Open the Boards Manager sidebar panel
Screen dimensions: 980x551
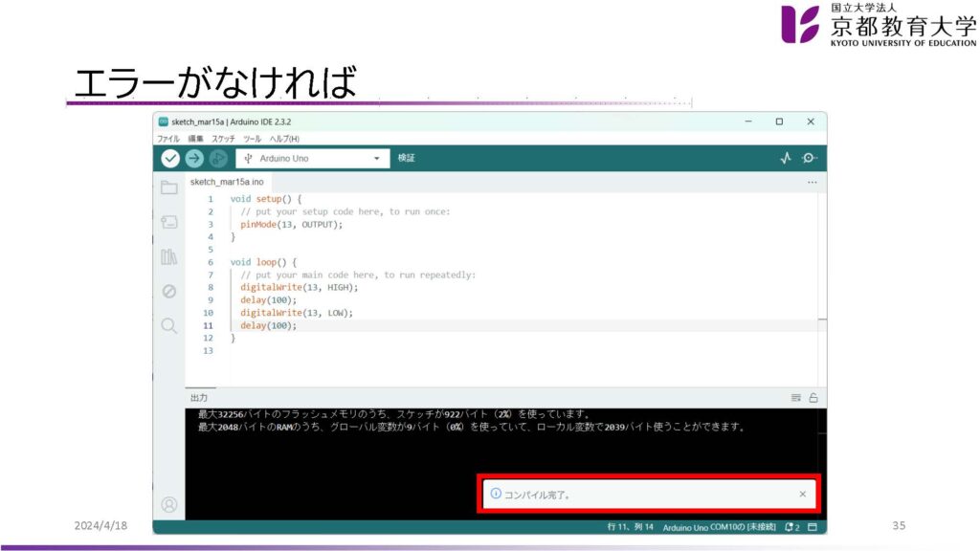pyautogui.click(x=169, y=222)
